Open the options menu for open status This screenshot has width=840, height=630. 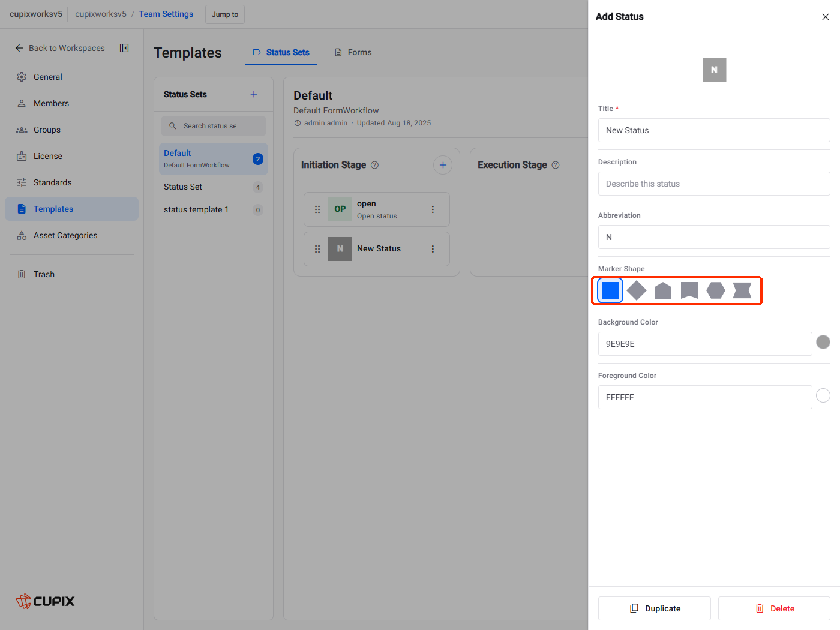click(433, 209)
